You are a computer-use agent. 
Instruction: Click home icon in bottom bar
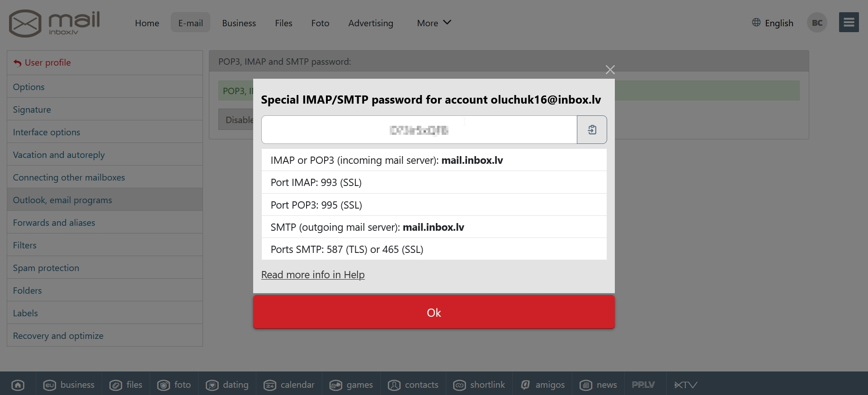coord(18,385)
